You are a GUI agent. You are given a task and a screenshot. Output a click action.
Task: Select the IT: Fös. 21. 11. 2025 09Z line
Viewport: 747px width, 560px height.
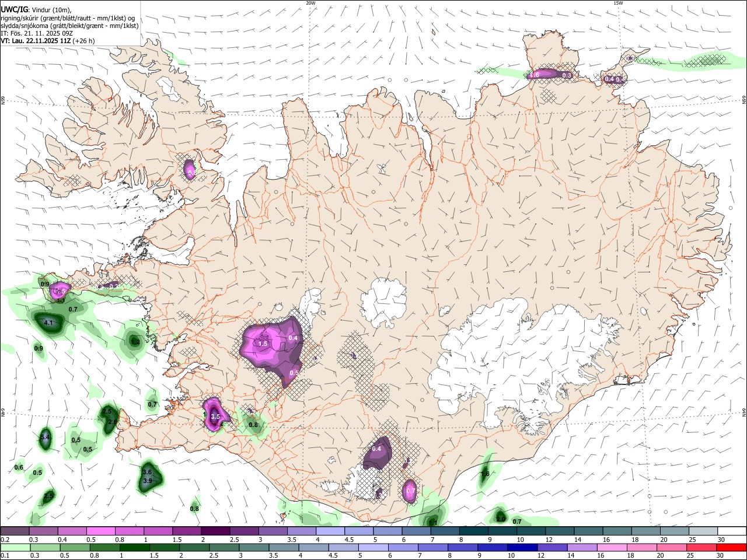click(x=37, y=33)
